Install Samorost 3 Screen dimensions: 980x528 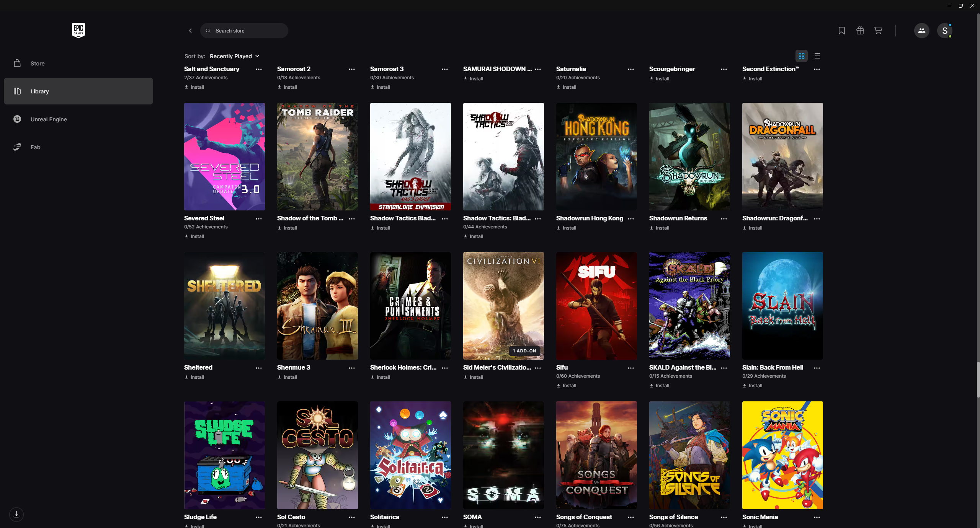coord(381,87)
